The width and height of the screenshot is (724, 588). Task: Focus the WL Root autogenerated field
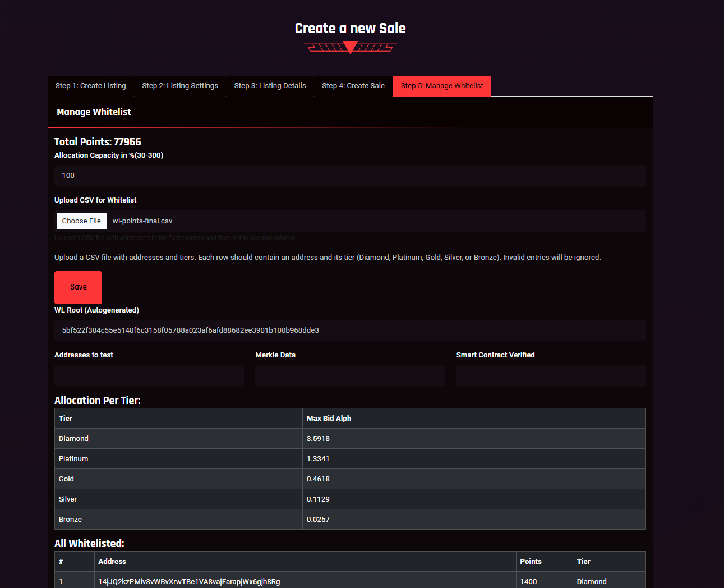coord(350,330)
